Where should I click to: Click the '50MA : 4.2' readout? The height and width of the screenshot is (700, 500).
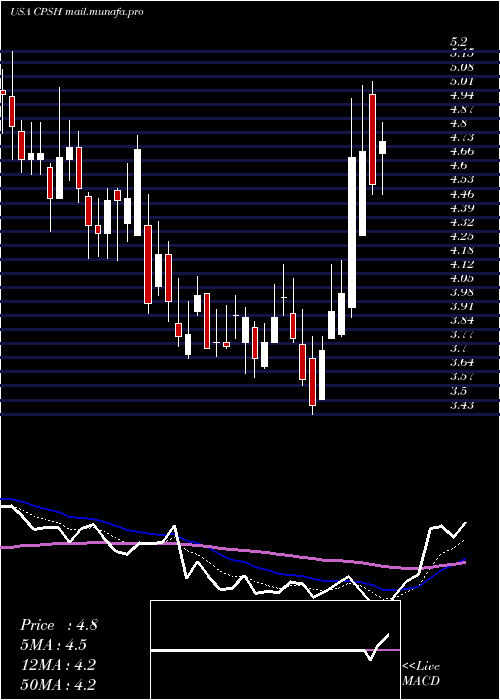(x=58, y=684)
